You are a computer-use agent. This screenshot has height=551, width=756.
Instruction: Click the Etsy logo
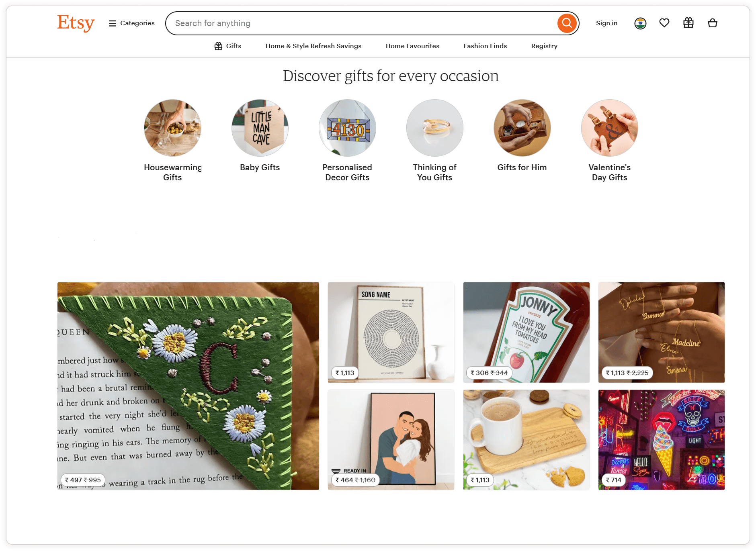pyautogui.click(x=76, y=23)
